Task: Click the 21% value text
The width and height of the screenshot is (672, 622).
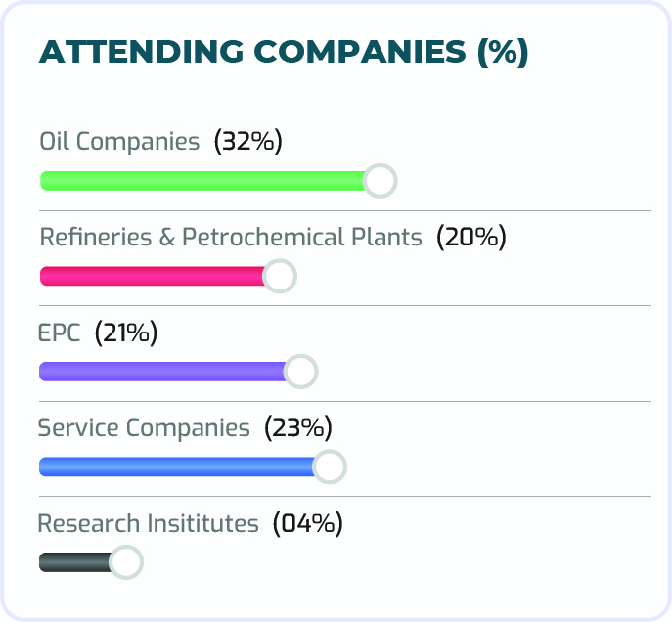Action: (126, 333)
